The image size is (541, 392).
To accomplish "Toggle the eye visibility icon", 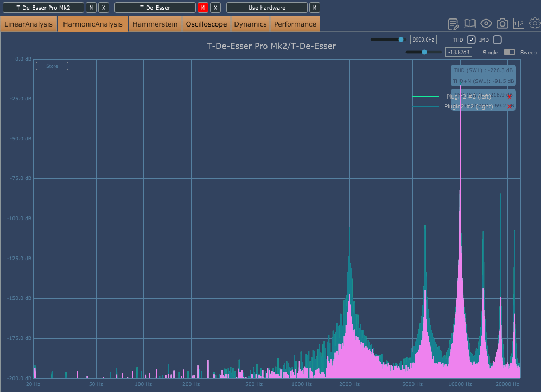I will coord(486,23).
